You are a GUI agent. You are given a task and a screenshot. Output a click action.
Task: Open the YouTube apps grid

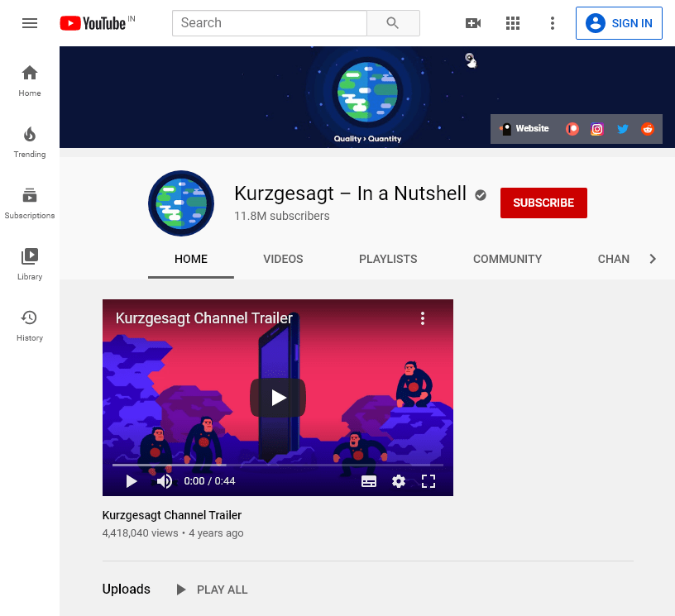pyautogui.click(x=512, y=23)
